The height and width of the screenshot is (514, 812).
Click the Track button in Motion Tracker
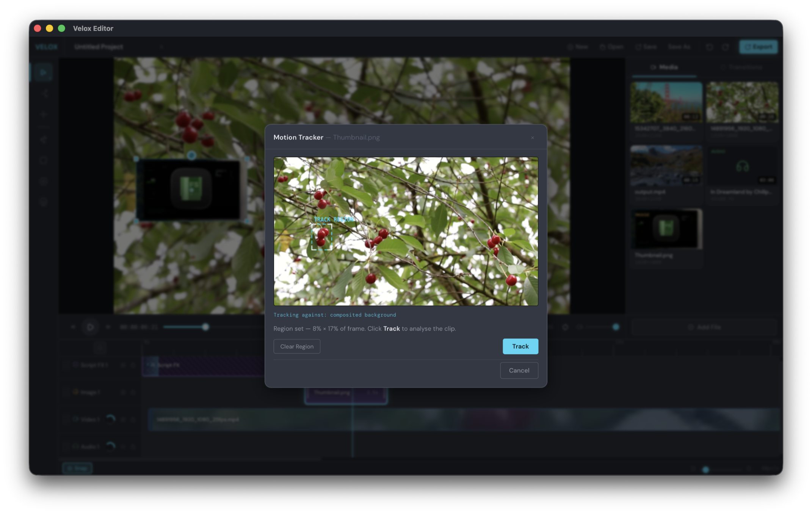pos(520,346)
